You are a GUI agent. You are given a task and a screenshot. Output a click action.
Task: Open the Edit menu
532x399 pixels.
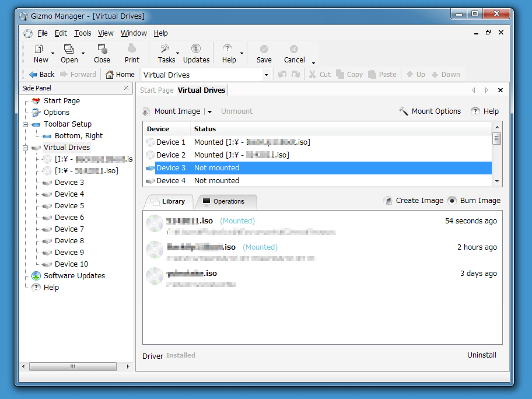pos(61,33)
